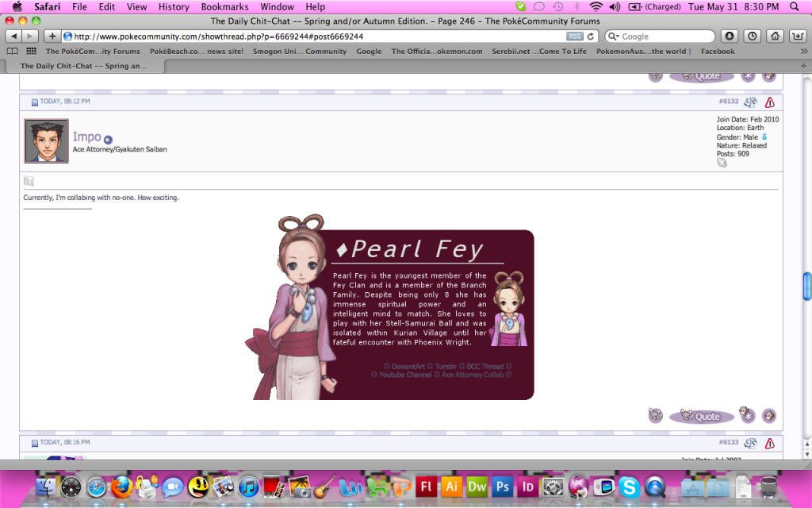This screenshot has height=508, width=812.
Task: Open System Preferences from the Dock
Action: coord(553,487)
